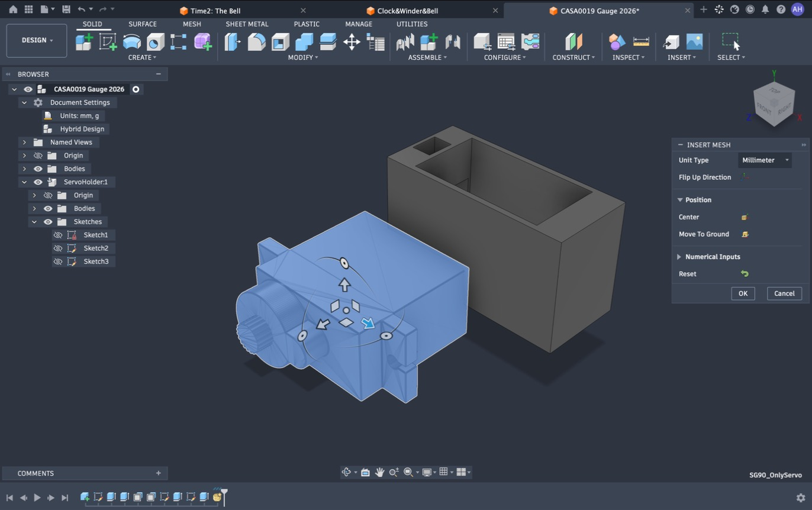
Task: Collapse the Document Settings node
Action: click(x=24, y=102)
